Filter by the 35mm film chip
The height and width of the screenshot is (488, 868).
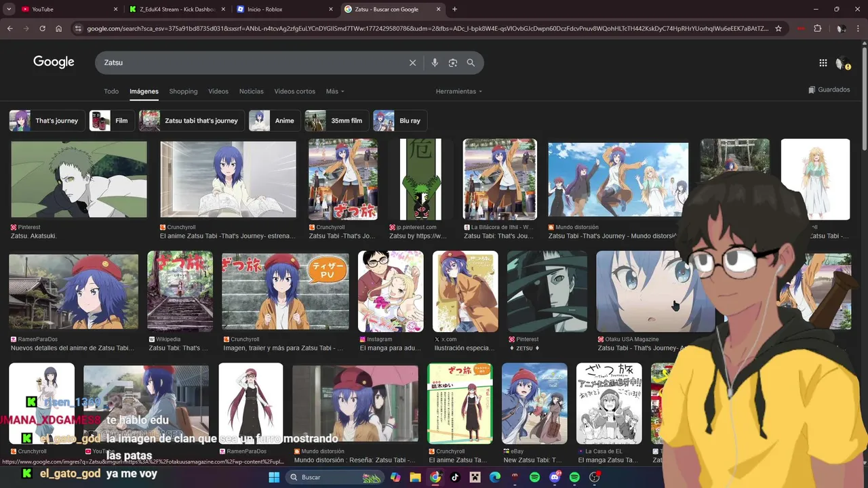tap(336, 121)
